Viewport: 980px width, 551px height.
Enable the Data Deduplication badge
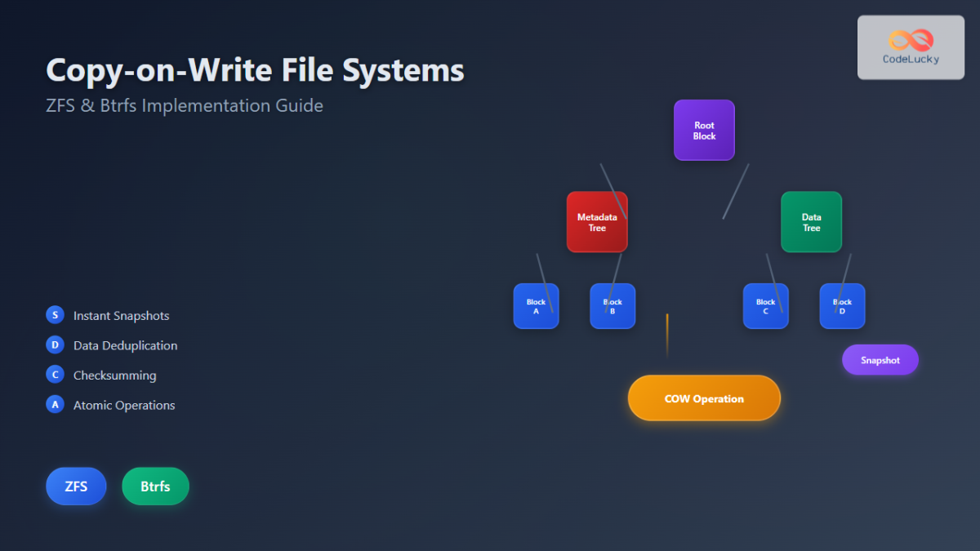click(x=55, y=344)
